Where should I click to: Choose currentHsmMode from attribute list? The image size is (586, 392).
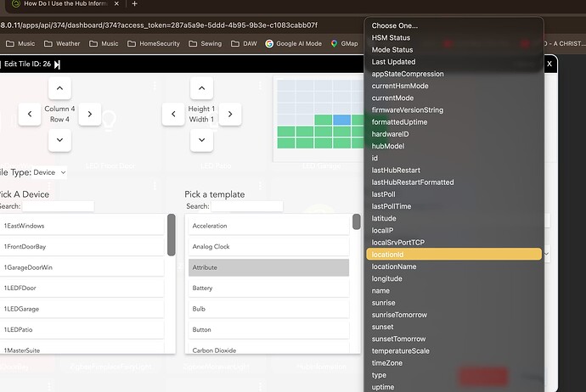(454, 86)
